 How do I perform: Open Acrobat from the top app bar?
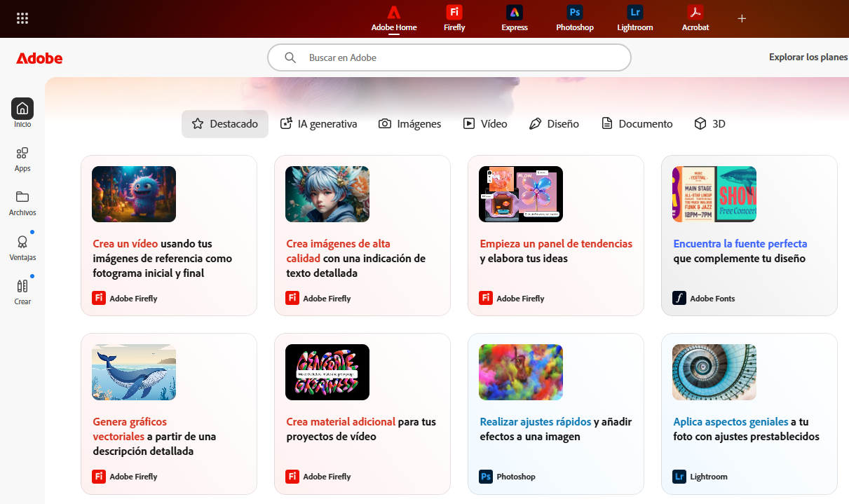pyautogui.click(x=695, y=18)
